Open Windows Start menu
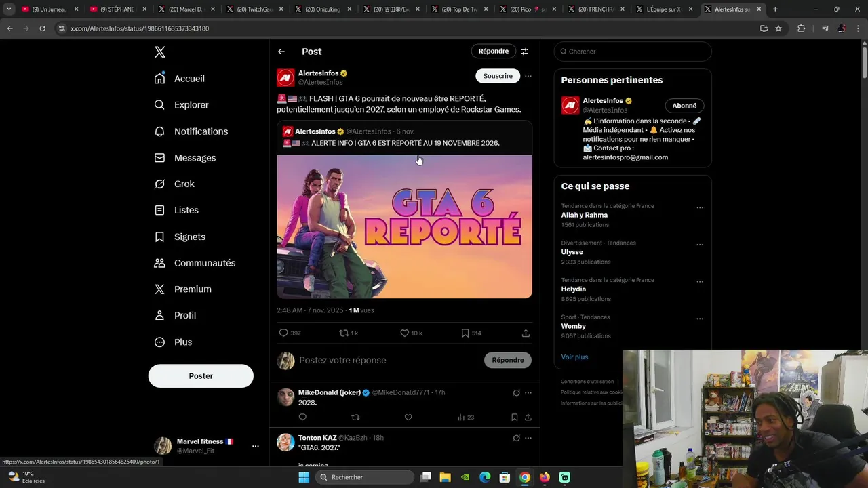Viewport: 868px width, 488px height. coord(304,477)
